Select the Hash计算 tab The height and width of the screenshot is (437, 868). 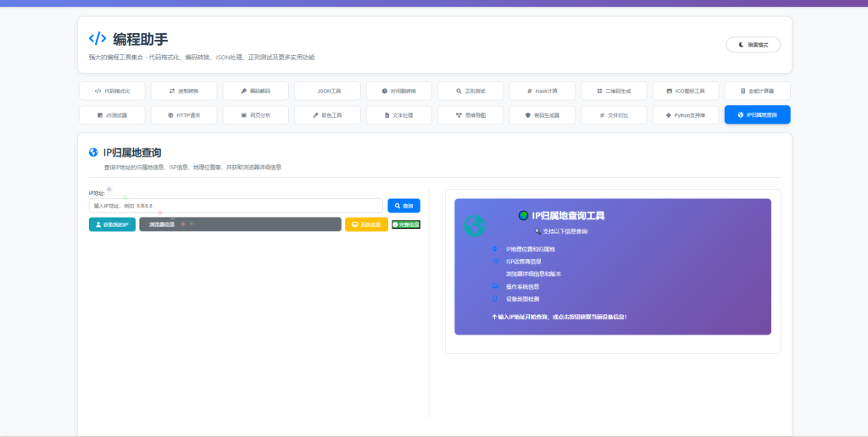(542, 91)
